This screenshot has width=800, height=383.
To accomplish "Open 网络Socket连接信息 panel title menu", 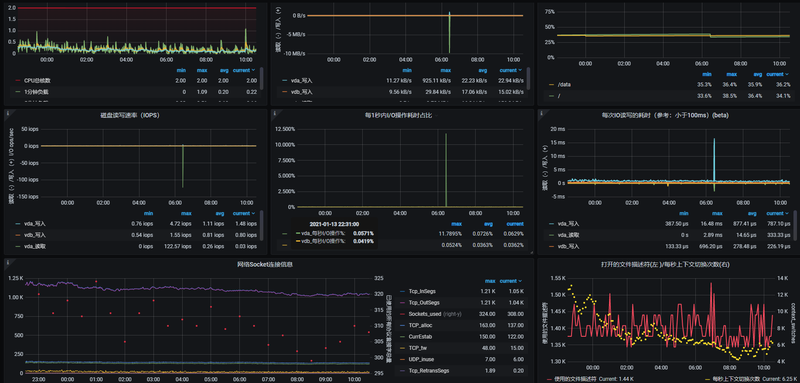I will click(264, 265).
